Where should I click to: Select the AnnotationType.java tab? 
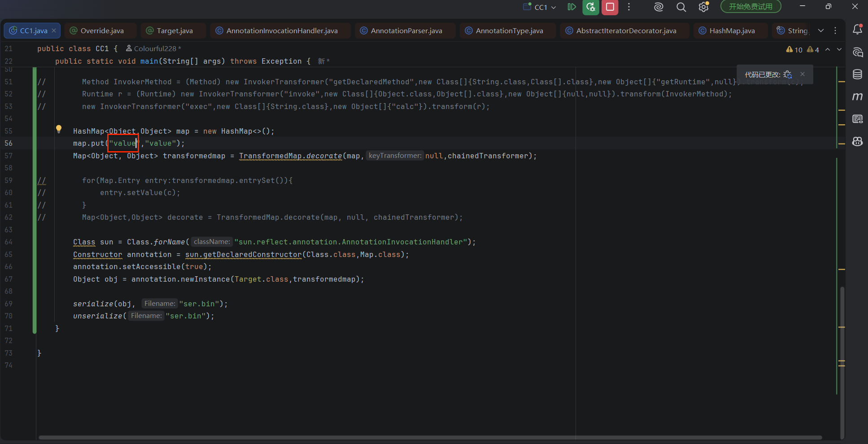[x=508, y=30]
